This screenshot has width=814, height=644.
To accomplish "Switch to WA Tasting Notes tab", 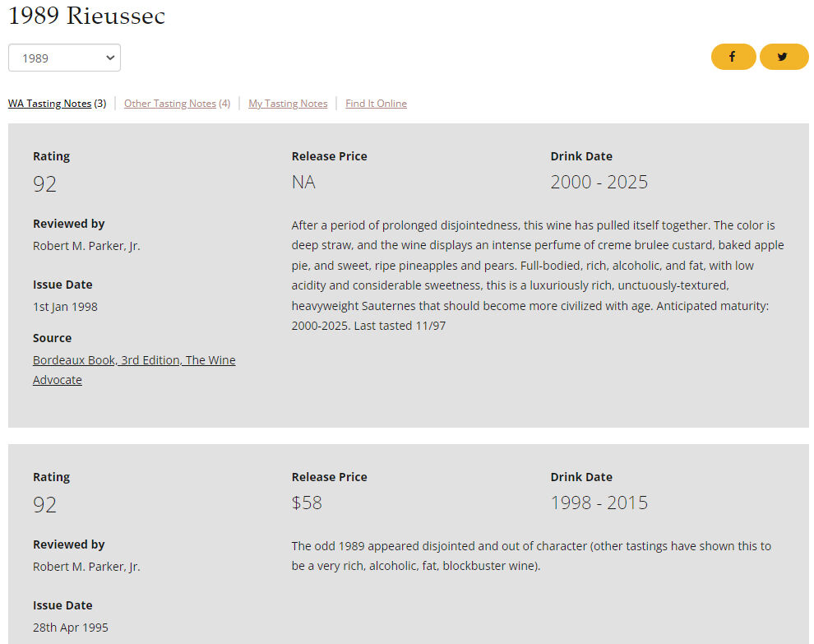I will [x=49, y=104].
